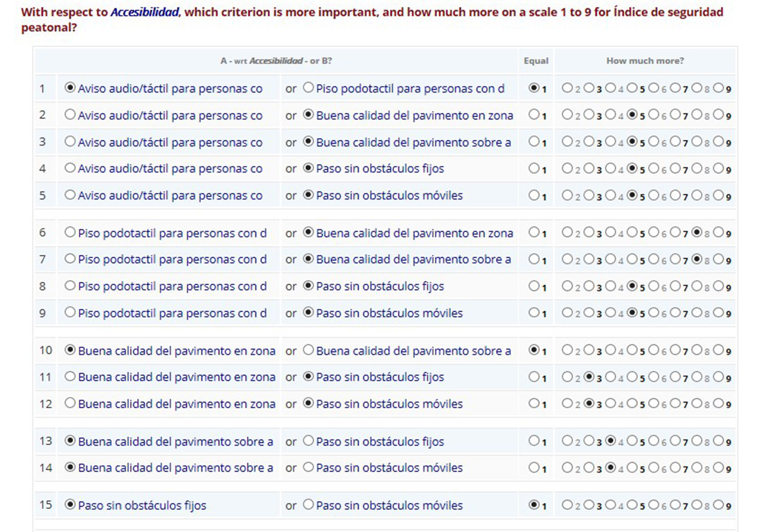Image resolution: width=758 pixels, height=532 pixels.
Task: Select 'Aviso audio/táctil' option A in row 3
Action: tap(70, 141)
